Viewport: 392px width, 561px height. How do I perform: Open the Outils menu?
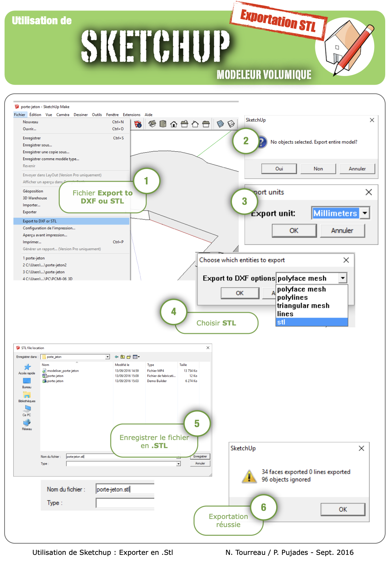(97, 115)
